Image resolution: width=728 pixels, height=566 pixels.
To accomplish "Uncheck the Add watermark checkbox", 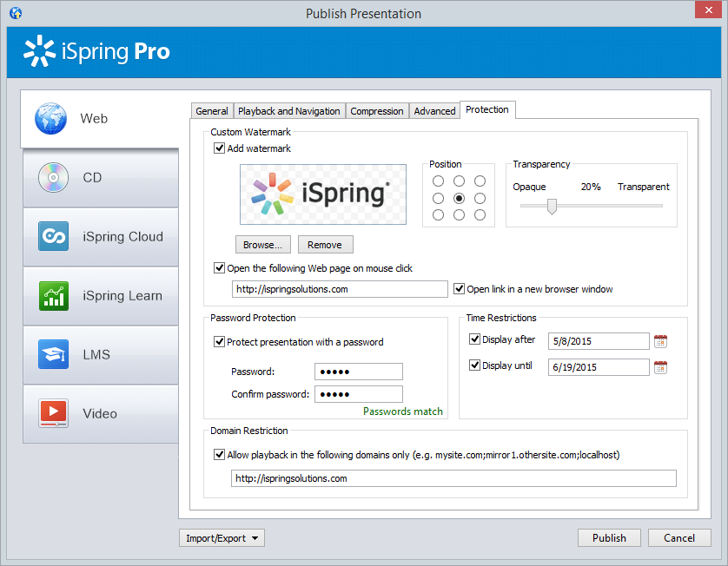I will click(x=219, y=148).
